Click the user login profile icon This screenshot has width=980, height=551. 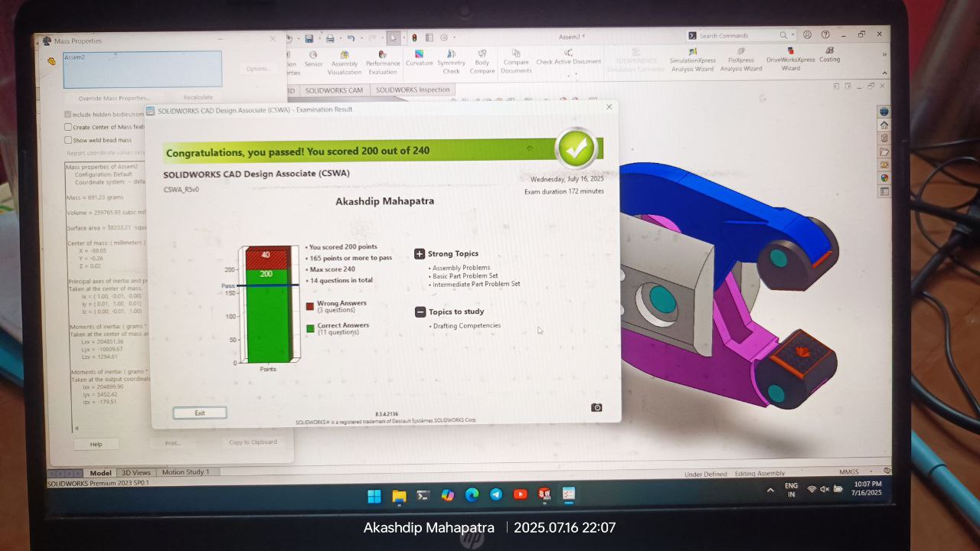[x=807, y=34]
